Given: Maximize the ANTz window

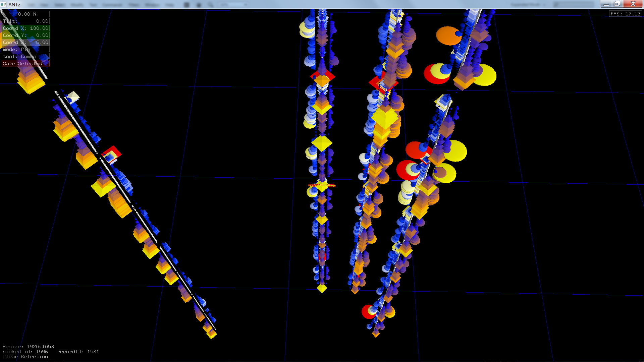Looking at the screenshot, I should pos(617,4).
